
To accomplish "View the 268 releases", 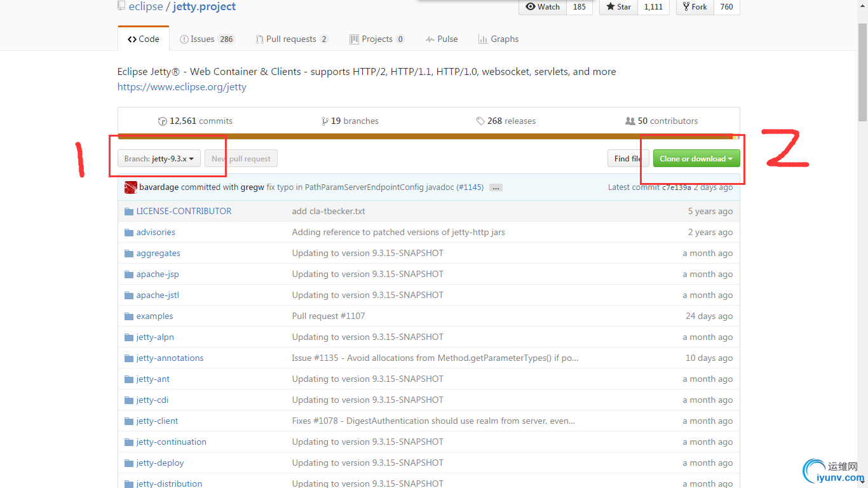I will click(506, 121).
